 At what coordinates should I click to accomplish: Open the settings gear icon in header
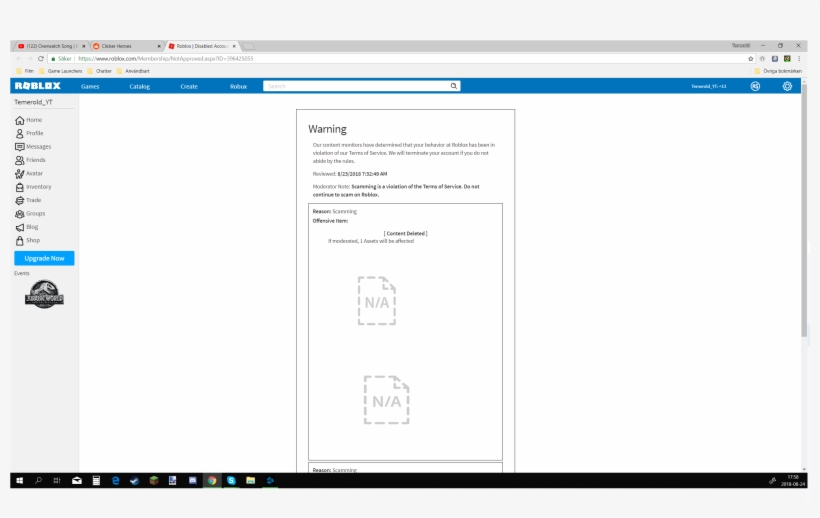[787, 86]
